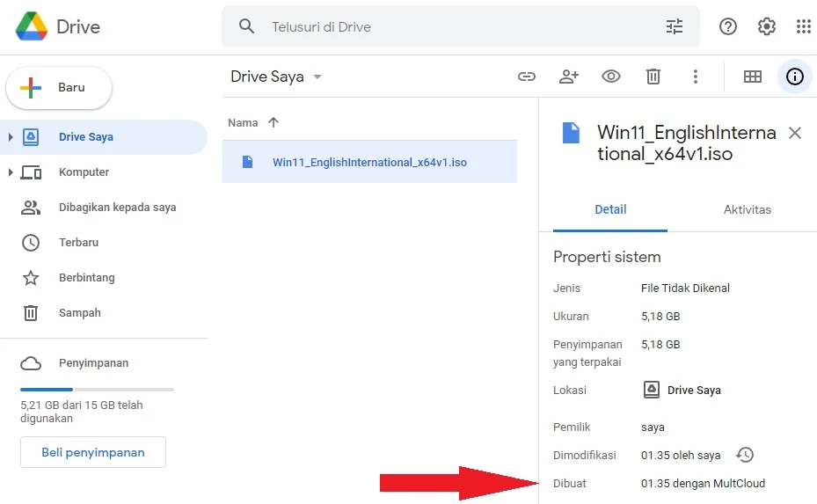Open the three-dot more actions menu

695,77
